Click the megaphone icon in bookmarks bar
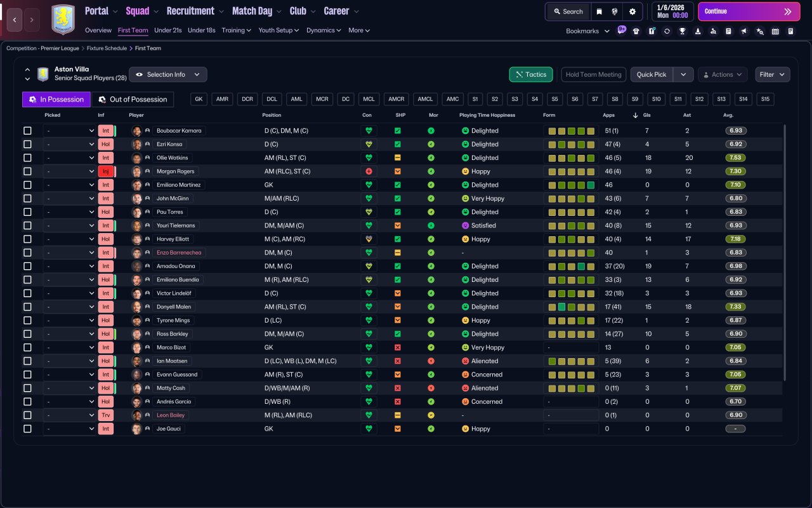 (744, 31)
